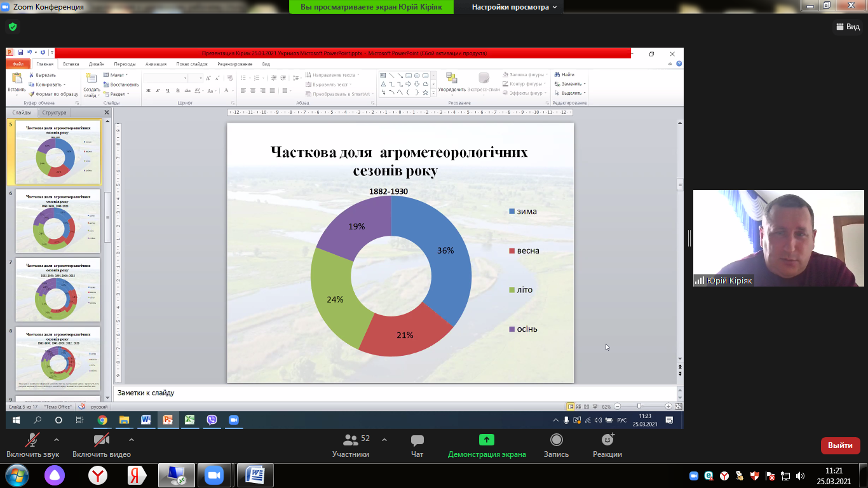The image size is (868, 488).
Task: Switch to the Структура outline tab
Action: (54, 112)
